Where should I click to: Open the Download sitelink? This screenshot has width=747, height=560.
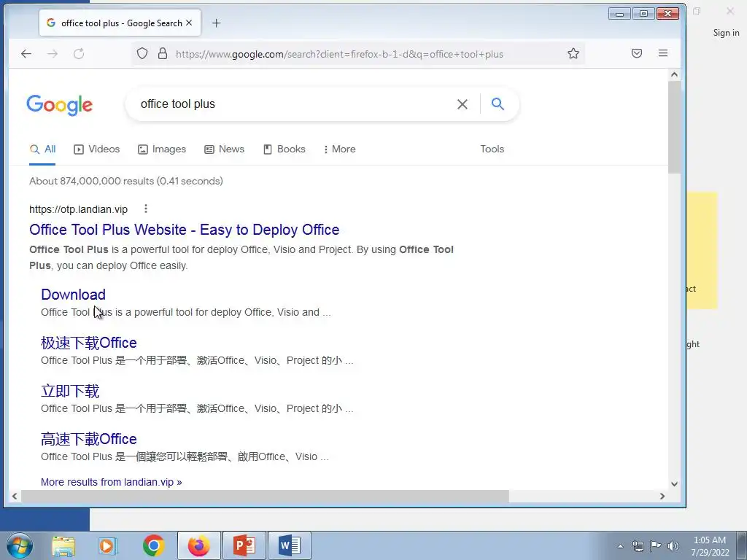(74, 295)
